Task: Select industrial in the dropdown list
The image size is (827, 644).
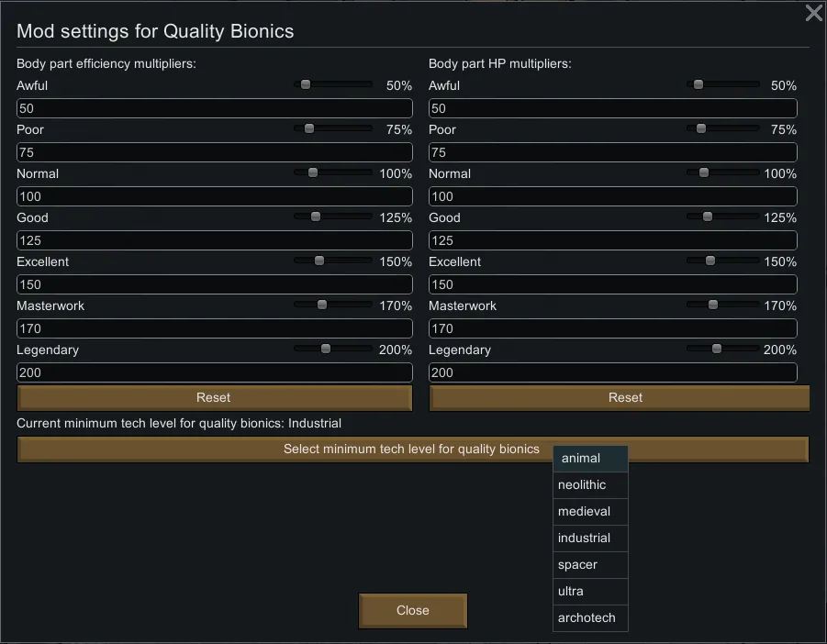Action: tap(590, 539)
